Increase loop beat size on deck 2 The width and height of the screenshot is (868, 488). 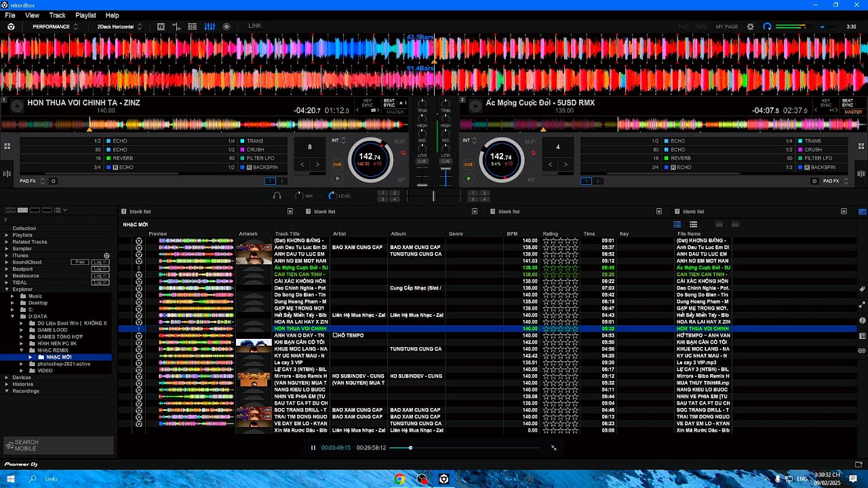tap(566, 164)
